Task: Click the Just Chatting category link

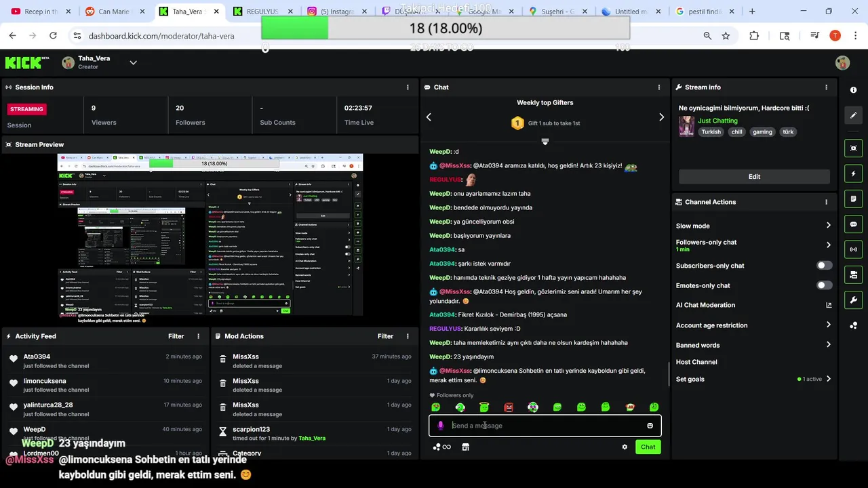Action: (x=717, y=121)
